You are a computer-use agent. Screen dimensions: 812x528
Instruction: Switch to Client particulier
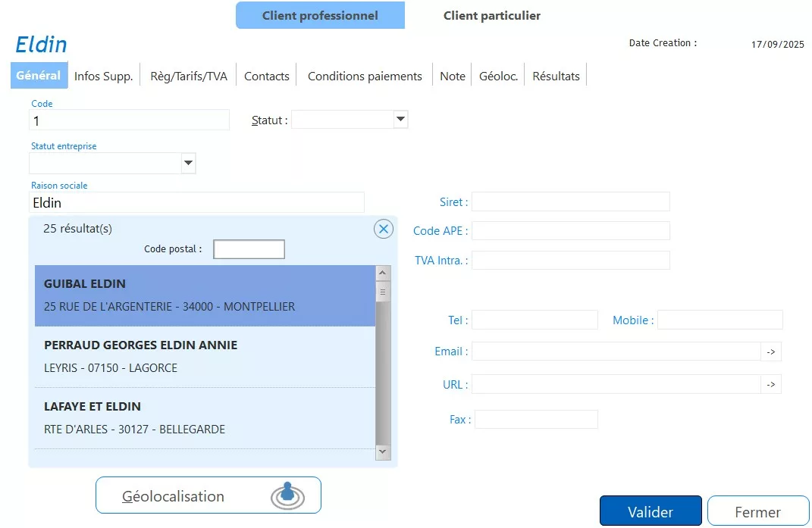491,15
